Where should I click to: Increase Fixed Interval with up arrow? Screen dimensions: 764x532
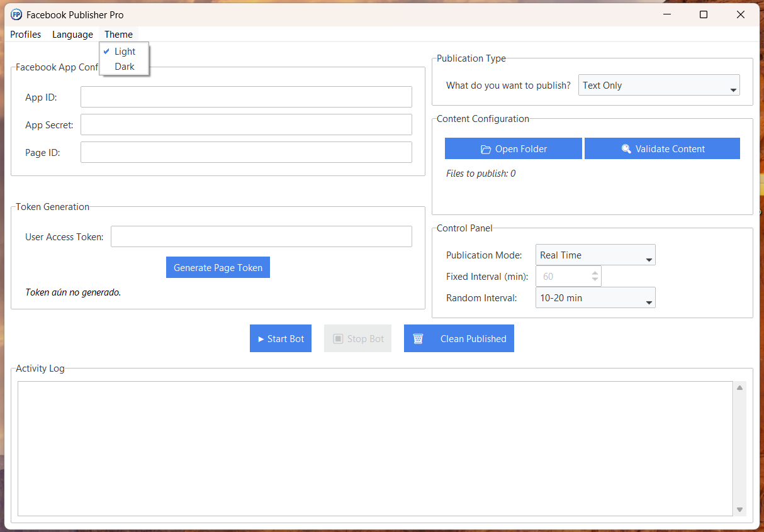[x=595, y=272]
